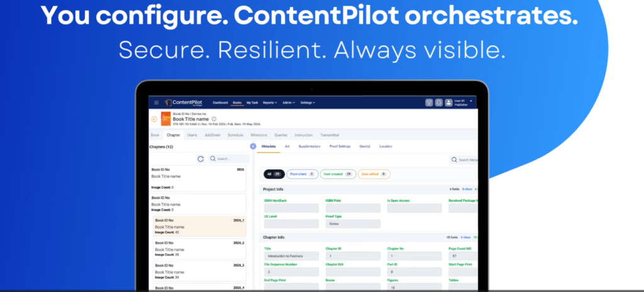Switch to the Chapter tab
Screen dimensions: 644x292
(174, 135)
